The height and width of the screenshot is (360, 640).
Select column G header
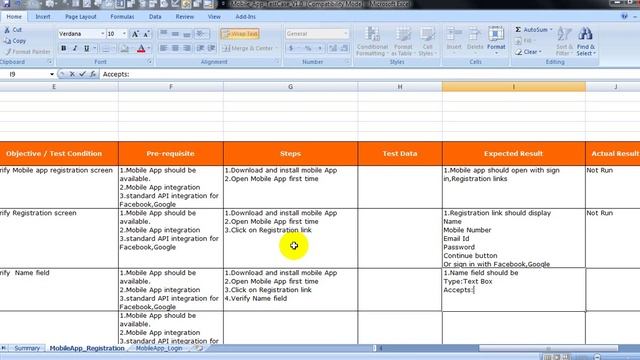click(x=290, y=87)
